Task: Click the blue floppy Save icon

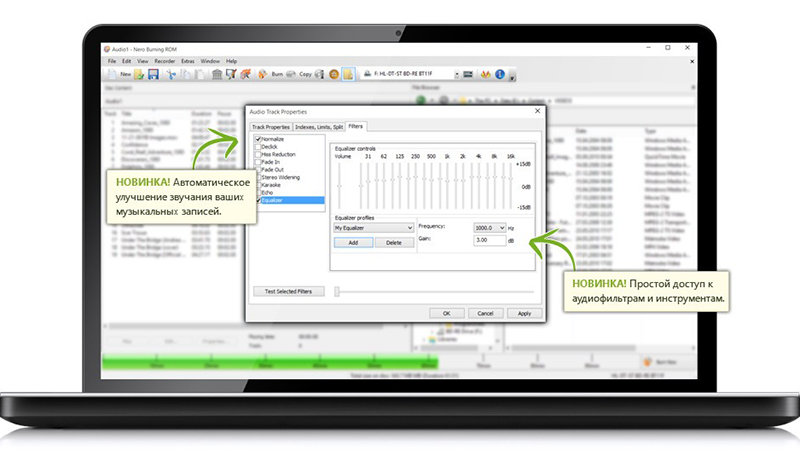Action: [x=153, y=74]
